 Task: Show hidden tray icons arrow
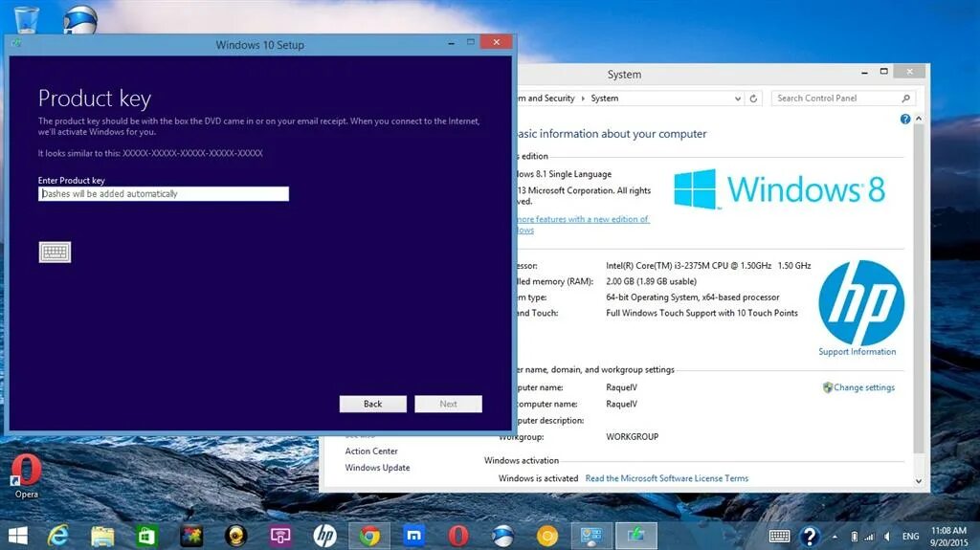pos(835,537)
